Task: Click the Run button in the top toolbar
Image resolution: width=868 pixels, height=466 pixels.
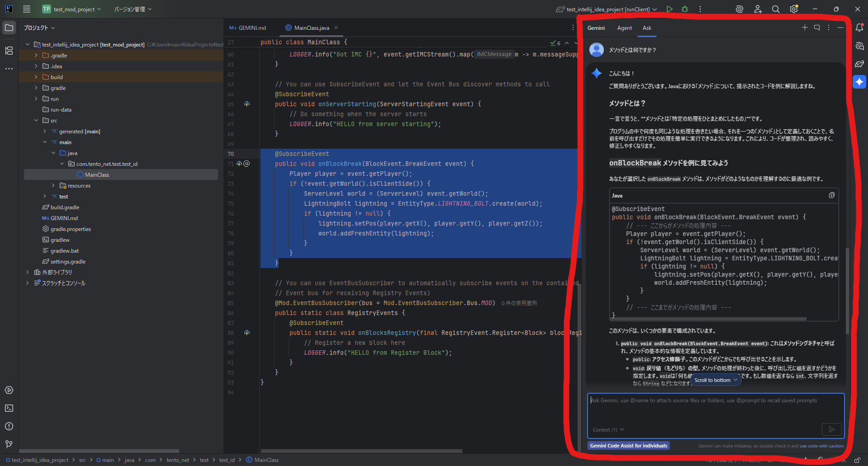Action: point(669,9)
